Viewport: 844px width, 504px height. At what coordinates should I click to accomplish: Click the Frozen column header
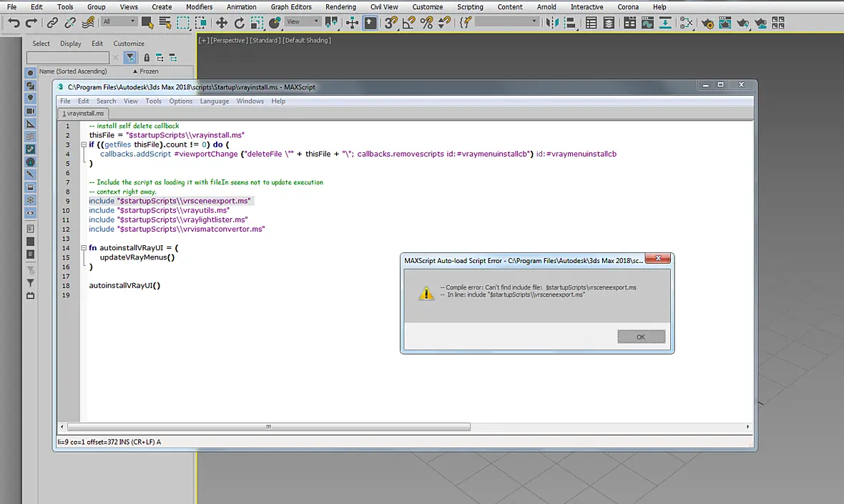click(x=149, y=71)
